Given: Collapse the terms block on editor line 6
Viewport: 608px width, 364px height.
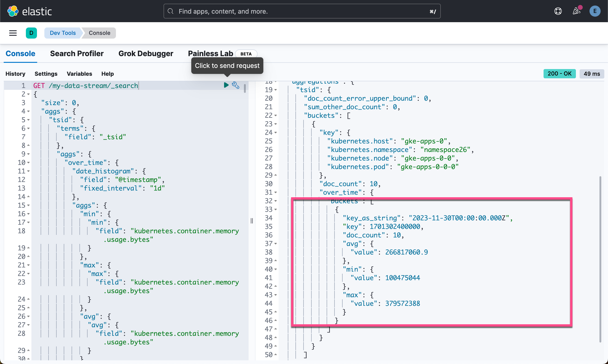Looking at the screenshot, I should coord(28,128).
